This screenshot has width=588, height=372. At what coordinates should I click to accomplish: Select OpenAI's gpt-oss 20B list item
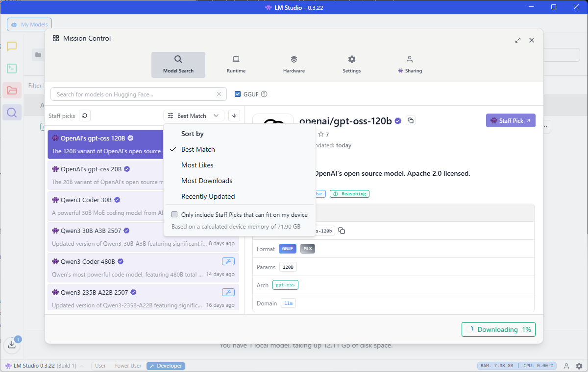tap(106, 175)
